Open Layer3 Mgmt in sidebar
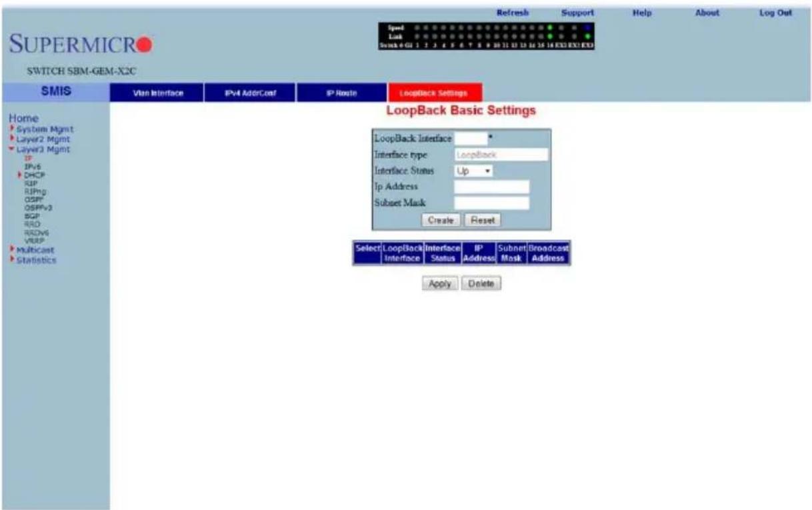The height and width of the screenshot is (510, 812). [43, 150]
